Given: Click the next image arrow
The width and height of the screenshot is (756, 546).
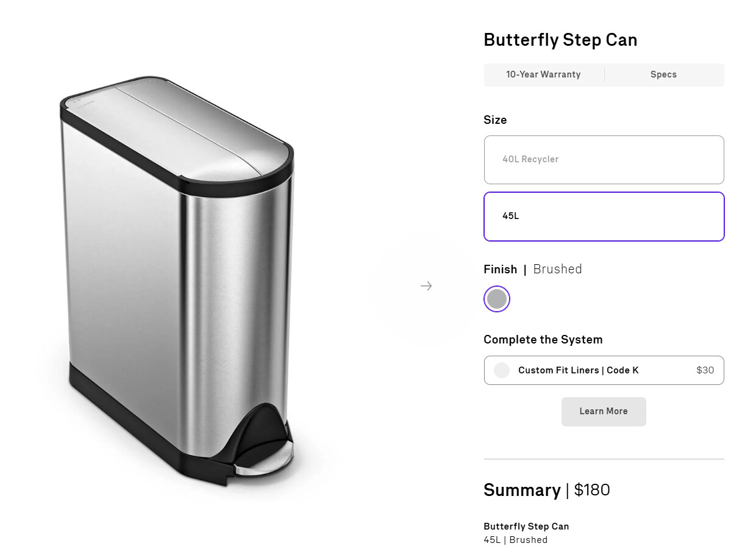Looking at the screenshot, I should 426,286.
